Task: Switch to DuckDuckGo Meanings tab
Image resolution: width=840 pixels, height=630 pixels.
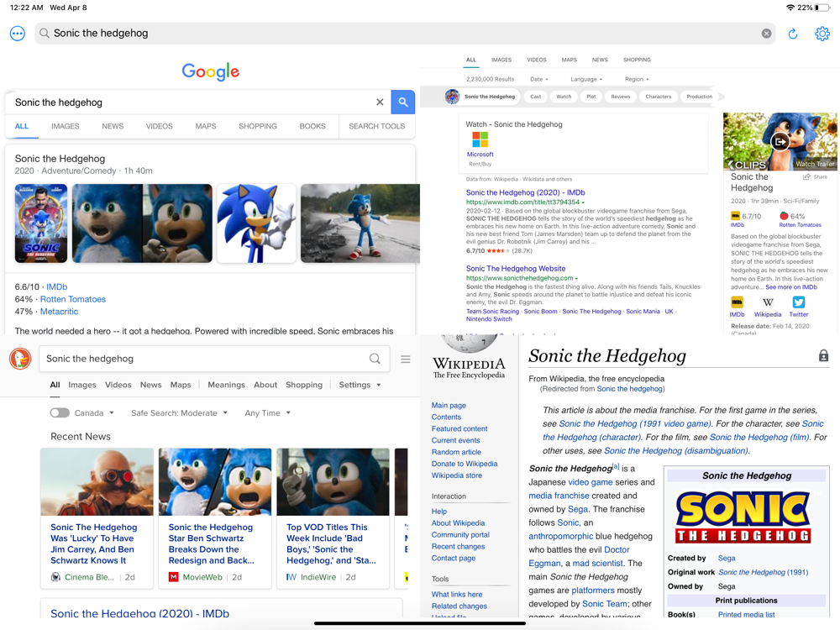Action: 226,385
